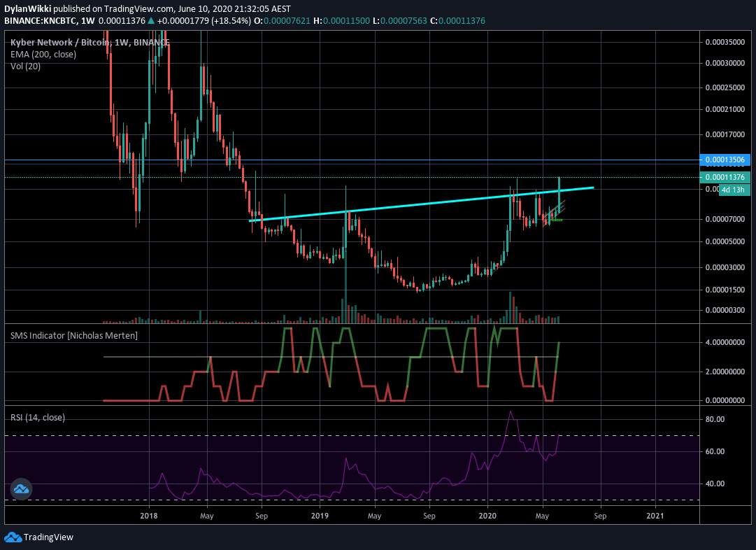Click the 2018 time axis label
The height and width of the screenshot is (550, 756).
tap(149, 516)
